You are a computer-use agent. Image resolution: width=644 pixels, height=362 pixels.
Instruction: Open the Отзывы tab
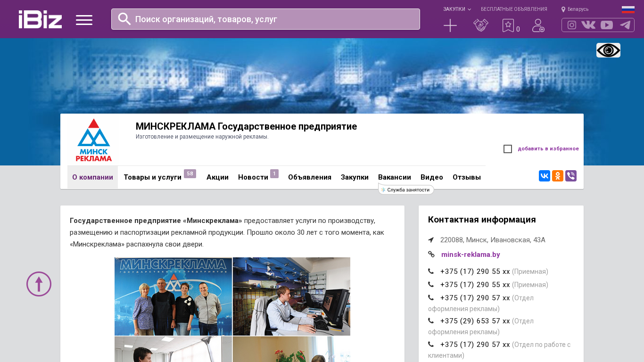pos(467,177)
